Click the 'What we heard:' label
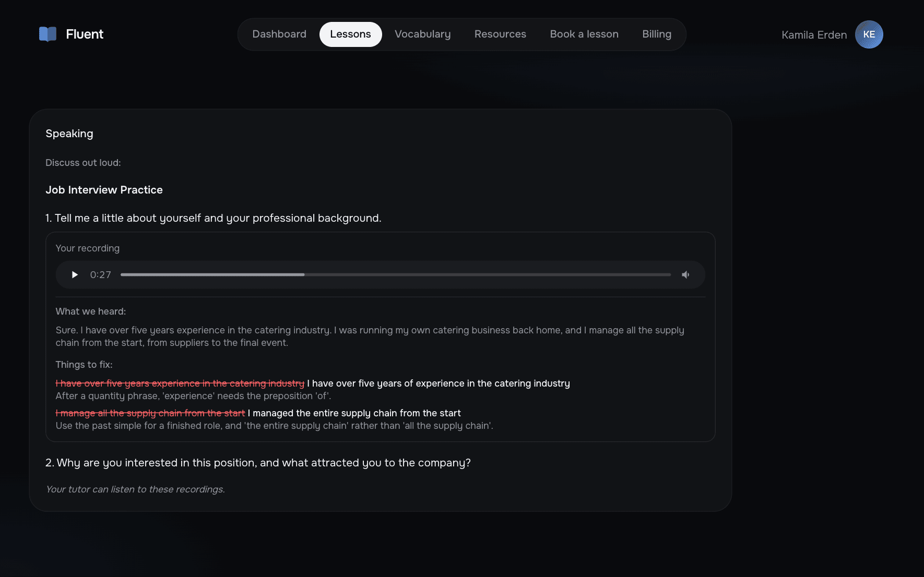This screenshot has width=924, height=577. [91, 311]
